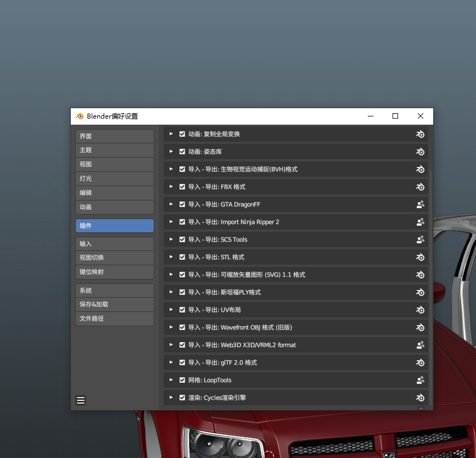Click community icon on SCS Tools row
Viewport: 476px width, 458px height.
[420, 239]
